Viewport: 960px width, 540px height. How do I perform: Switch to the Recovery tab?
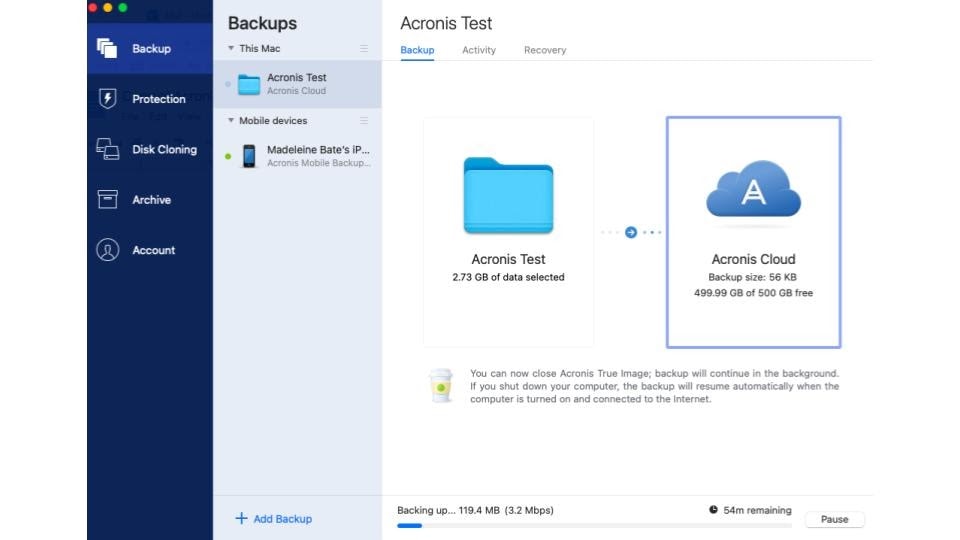click(545, 50)
